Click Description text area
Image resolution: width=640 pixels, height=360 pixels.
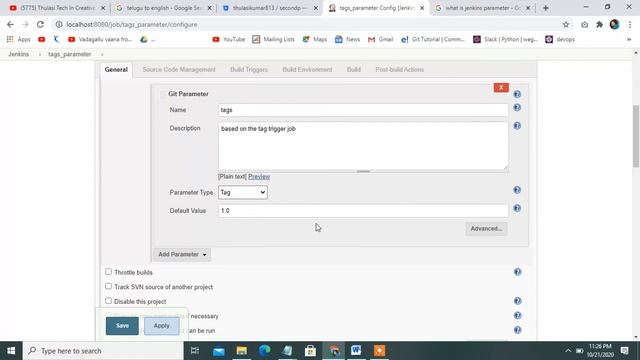(363, 146)
